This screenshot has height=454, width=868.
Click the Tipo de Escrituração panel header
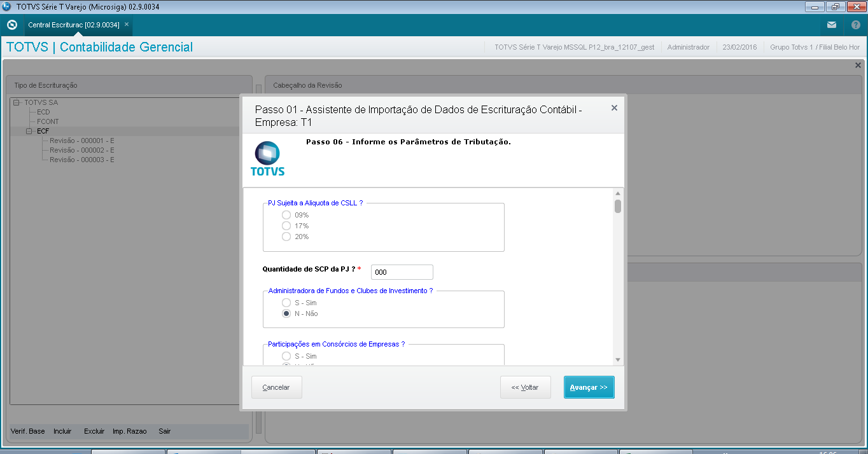pos(129,85)
